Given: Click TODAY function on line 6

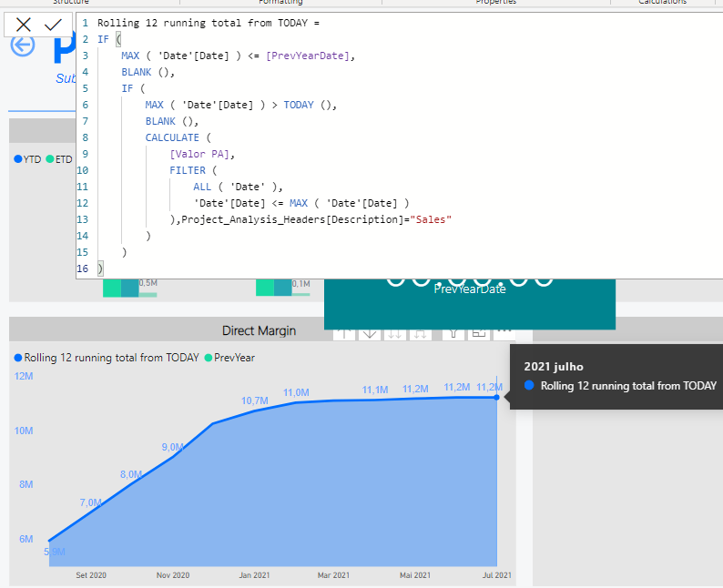Looking at the screenshot, I should point(299,105).
